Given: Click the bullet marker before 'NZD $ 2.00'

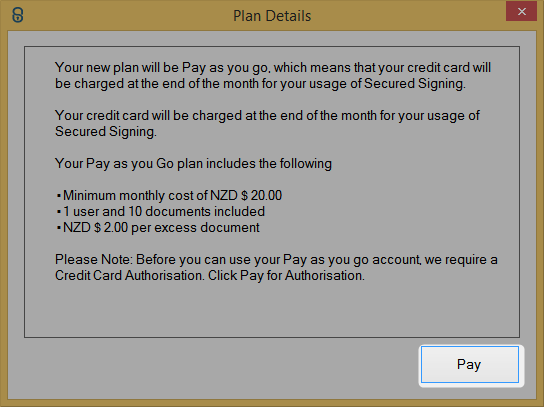Looking at the screenshot, I should point(59,228).
